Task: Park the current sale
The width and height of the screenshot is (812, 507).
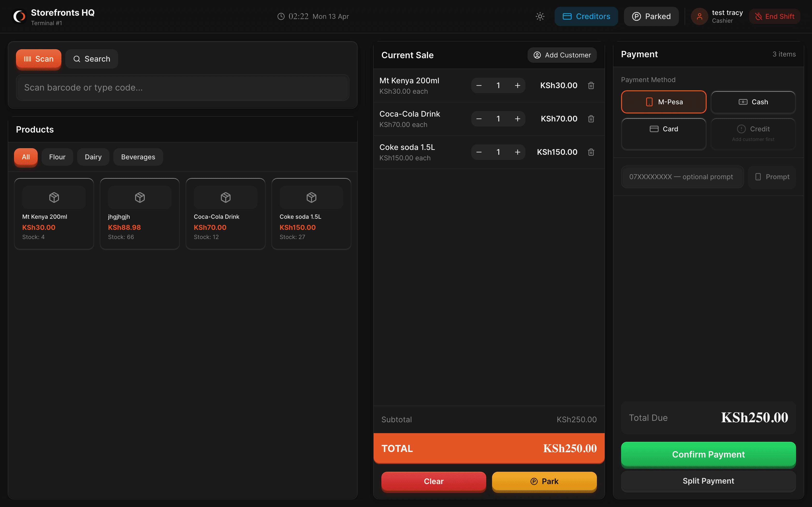Action: point(544,481)
